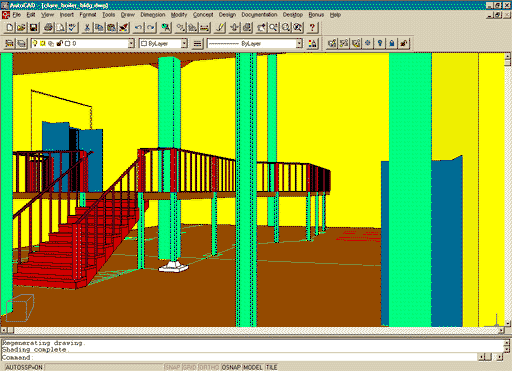Open the View menu
Screen dimensions: 512x371
click(47, 15)
